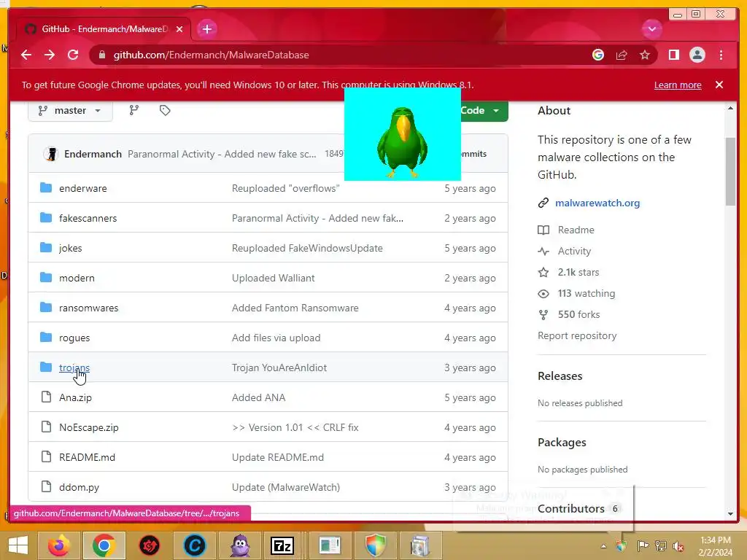Open the README.md file
Image resolution: width=747 pixels, height=560 pixels.
(88, 458)
